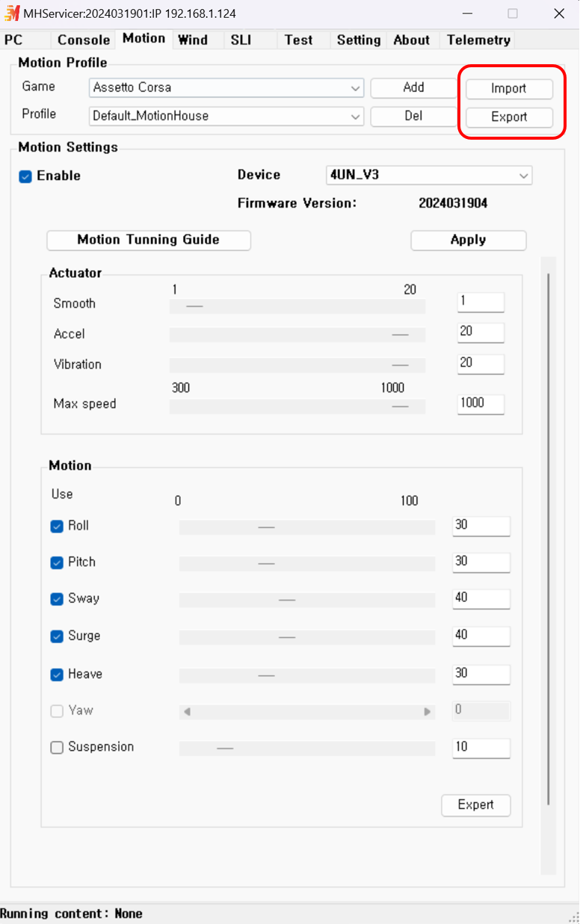Uncheck the Roll checkbox
580x924 pixels.
pos(57,527)
